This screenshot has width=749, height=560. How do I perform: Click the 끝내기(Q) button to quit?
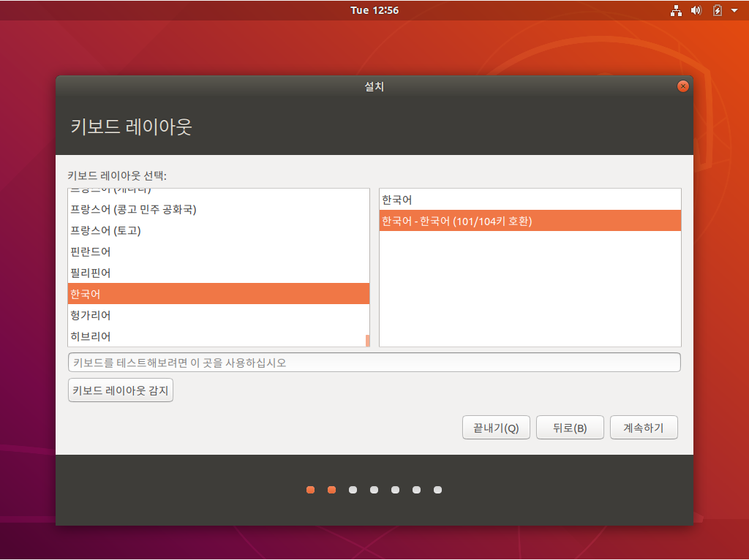click(496, 427)
